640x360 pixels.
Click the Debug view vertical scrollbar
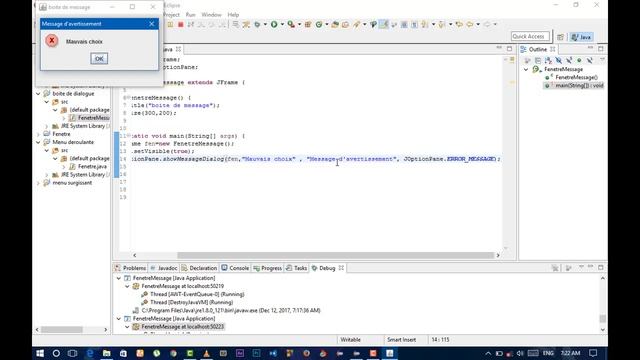coord(603,318)
